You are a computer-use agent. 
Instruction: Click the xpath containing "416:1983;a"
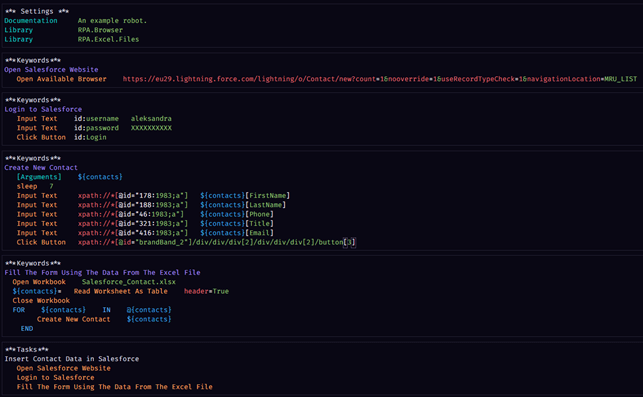tap(133, 233)
